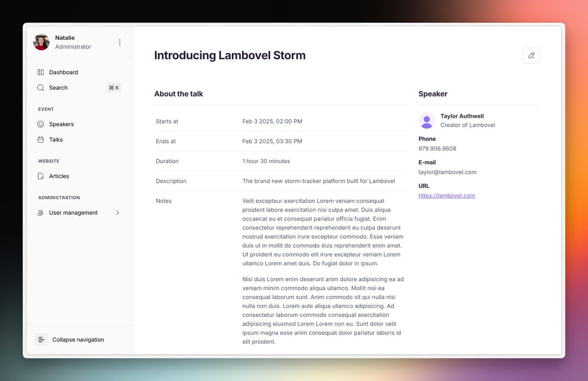
Task: Click the Starts at label
Action: tap(167, 121)
